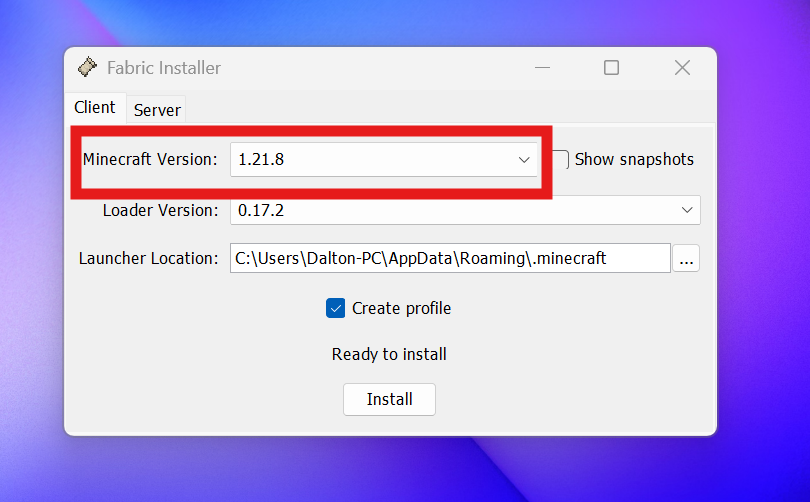Click the Install button
Screen dimensions: 810x502
[389, 399]
